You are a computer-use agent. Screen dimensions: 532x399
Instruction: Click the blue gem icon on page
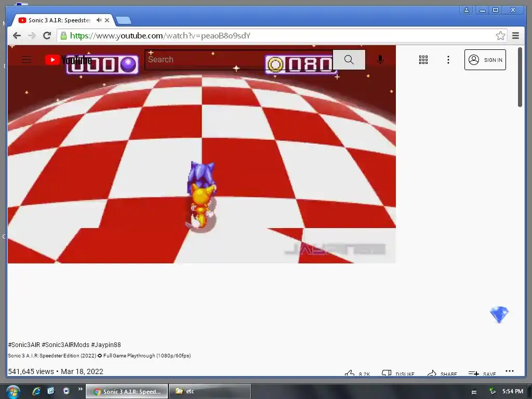tap(499, 314)
